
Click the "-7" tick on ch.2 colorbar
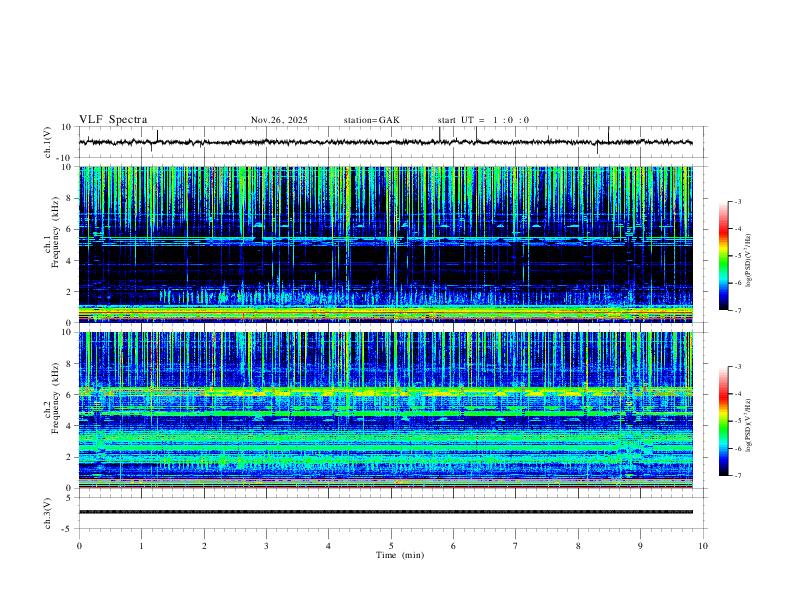coord(738,475)
